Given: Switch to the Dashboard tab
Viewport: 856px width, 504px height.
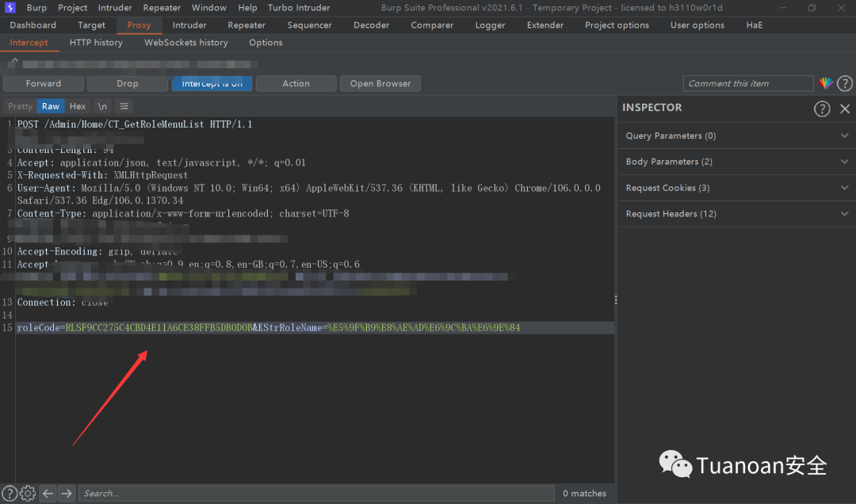Looking at the screenshot, I should (32, 25).
